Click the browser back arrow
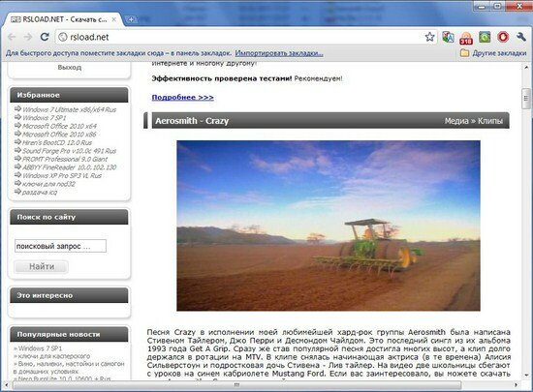Viewport: 533px width, 392px height. (x=12, y=37)
